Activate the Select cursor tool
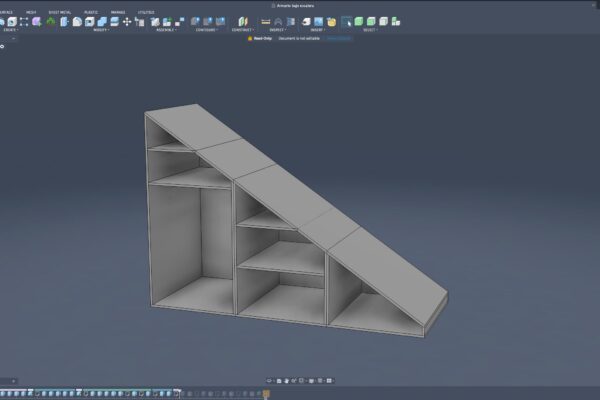600x400 pixels. click(x=346, y=22)
